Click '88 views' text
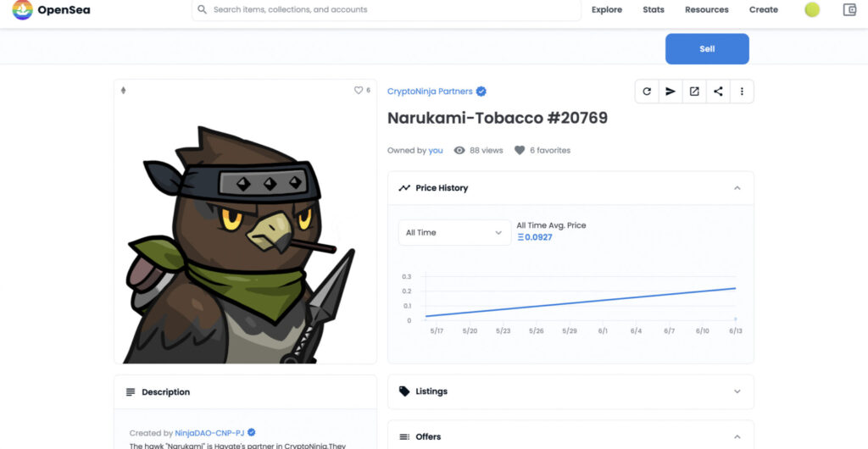This screenshot has height=449, width=868. [x=486, y=151]
